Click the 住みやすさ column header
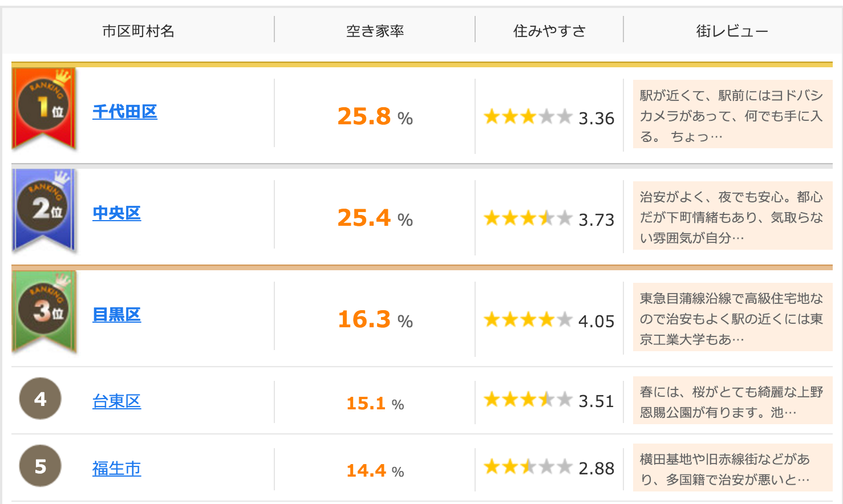843x504 pixels. (549, 31)
